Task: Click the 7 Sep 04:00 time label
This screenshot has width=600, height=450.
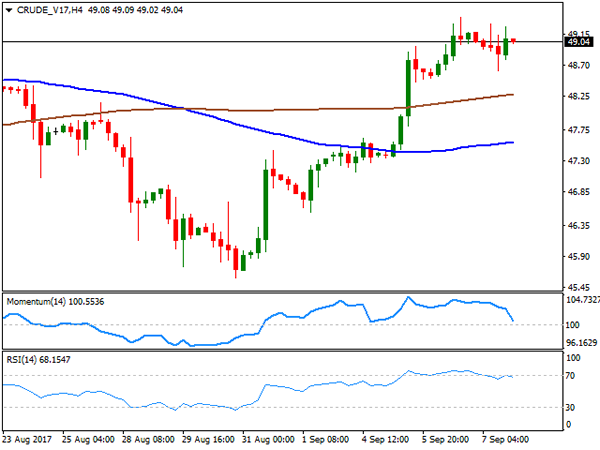Action: 505,439
